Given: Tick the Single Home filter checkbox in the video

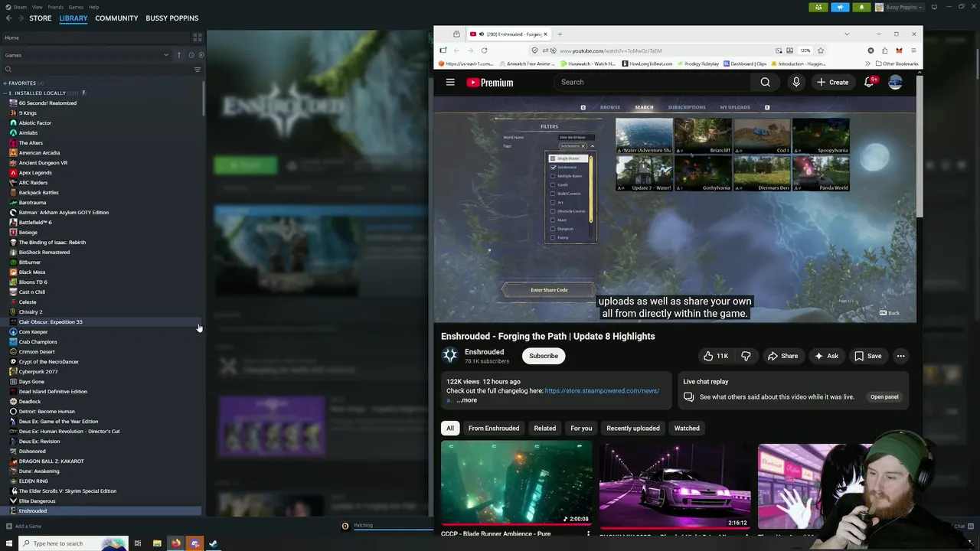Looking at the screenshot, I should 553,158.
